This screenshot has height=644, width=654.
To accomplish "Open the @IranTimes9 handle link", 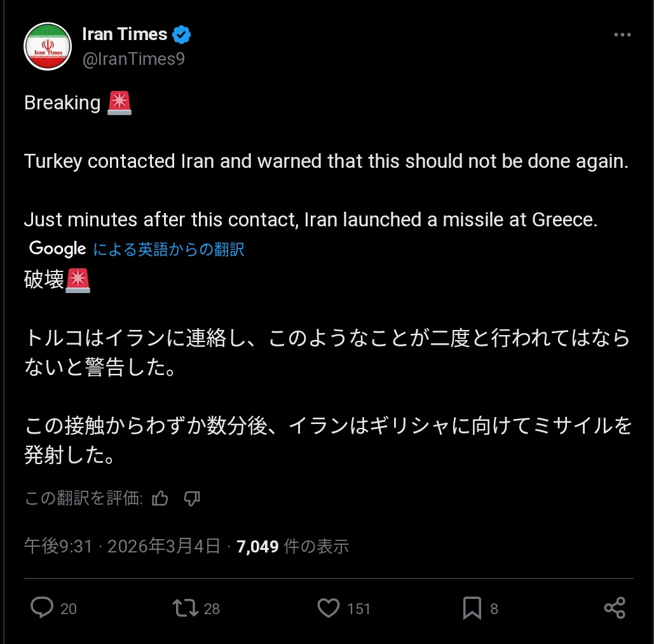I will pos(133,59).
